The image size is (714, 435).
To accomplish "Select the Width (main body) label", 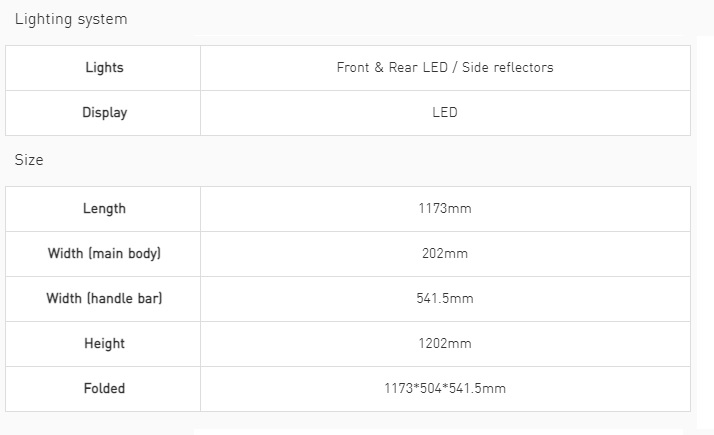I will [x=104, y=253].
